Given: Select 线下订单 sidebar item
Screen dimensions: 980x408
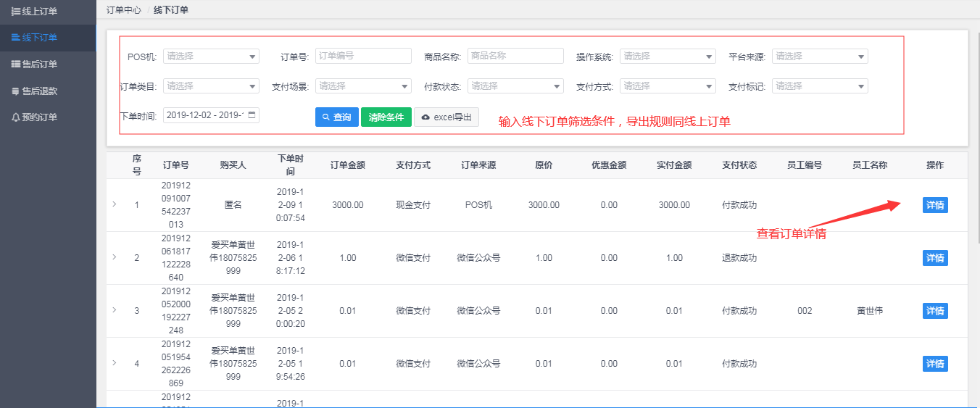Looking at the screenshot, I should point(48,38).
